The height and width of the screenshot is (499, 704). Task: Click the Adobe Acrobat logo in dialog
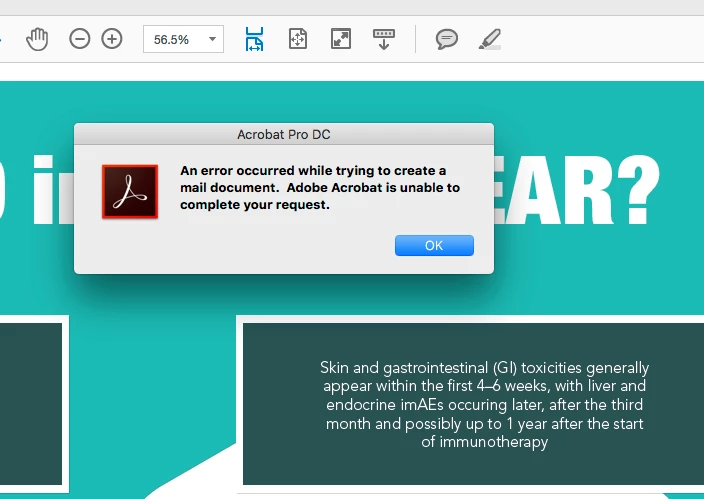tap(130, 192)
